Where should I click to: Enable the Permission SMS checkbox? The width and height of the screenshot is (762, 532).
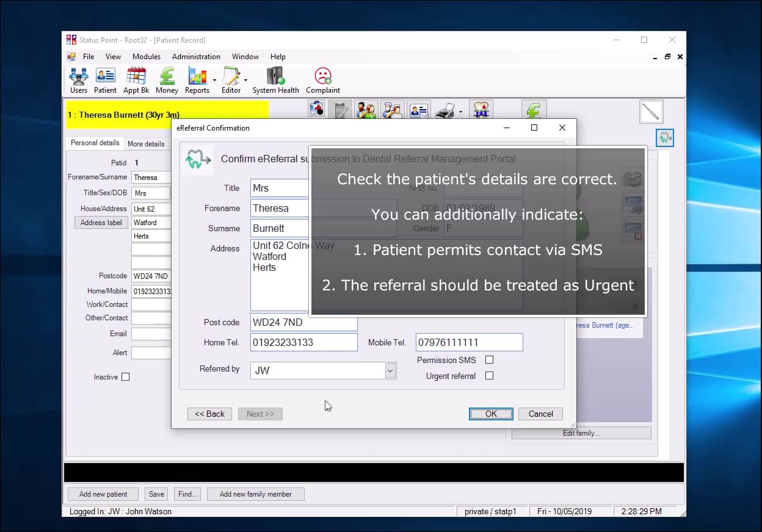pos(489,360)
